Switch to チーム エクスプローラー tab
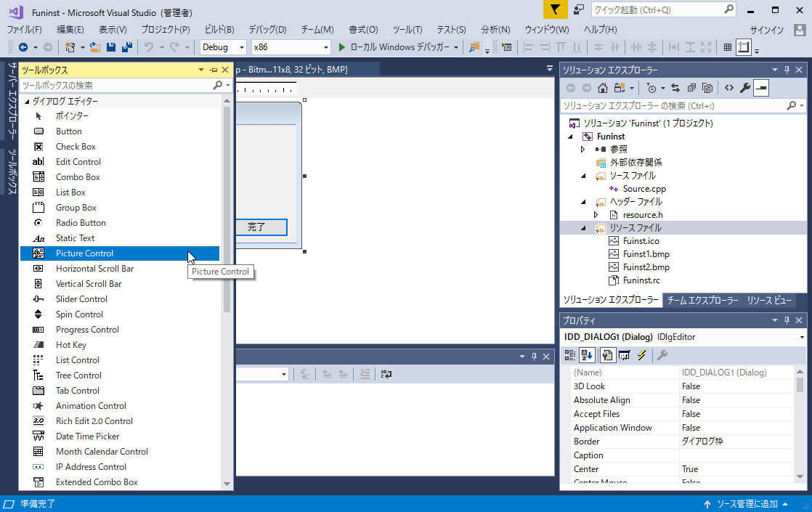812x512 pixels. pos(702,300)
